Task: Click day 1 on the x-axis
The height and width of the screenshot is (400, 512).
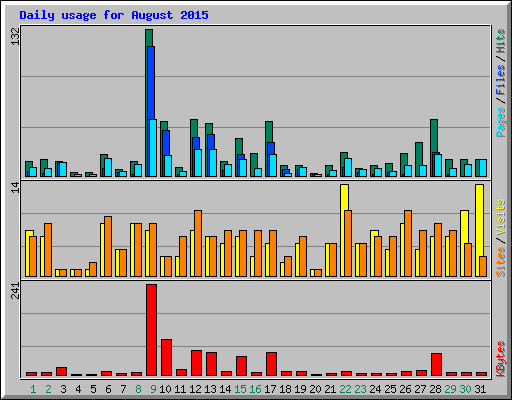Action: click(33, 389)
